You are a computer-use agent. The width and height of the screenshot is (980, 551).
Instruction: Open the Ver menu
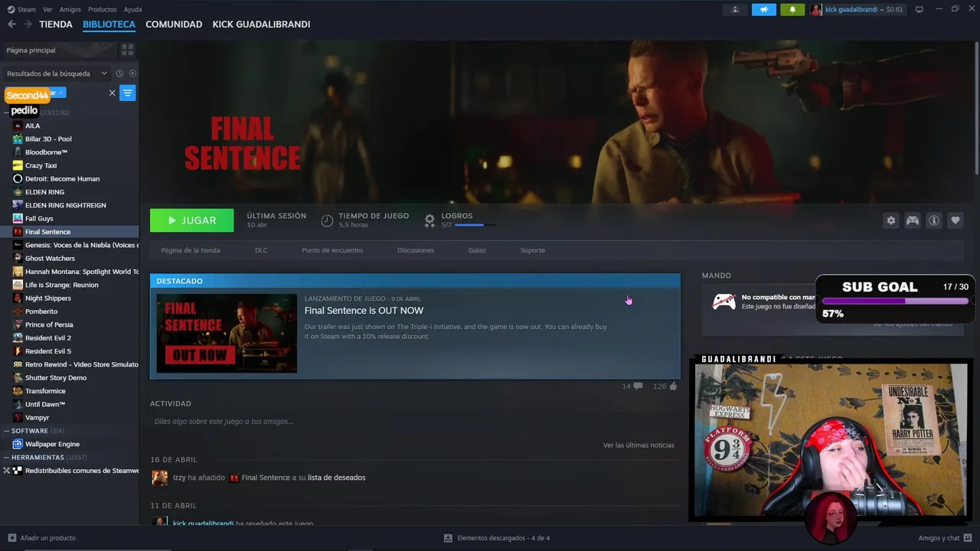pos(47,9)
